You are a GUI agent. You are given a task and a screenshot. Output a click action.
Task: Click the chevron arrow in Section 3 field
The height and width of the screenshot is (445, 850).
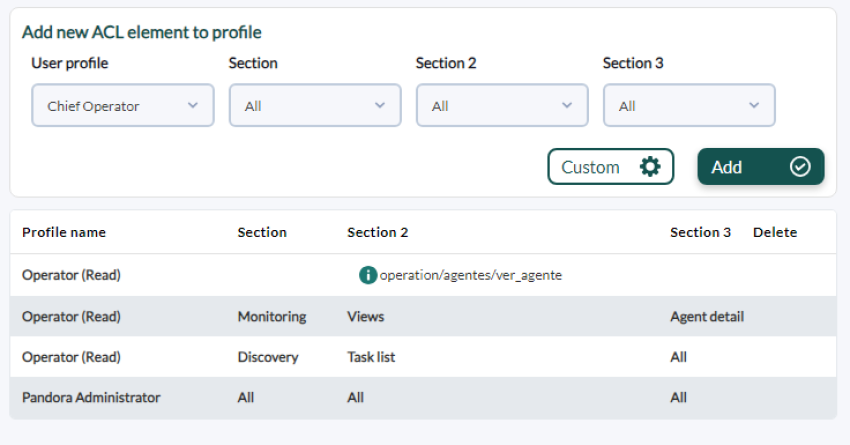[x=754, y=105]
